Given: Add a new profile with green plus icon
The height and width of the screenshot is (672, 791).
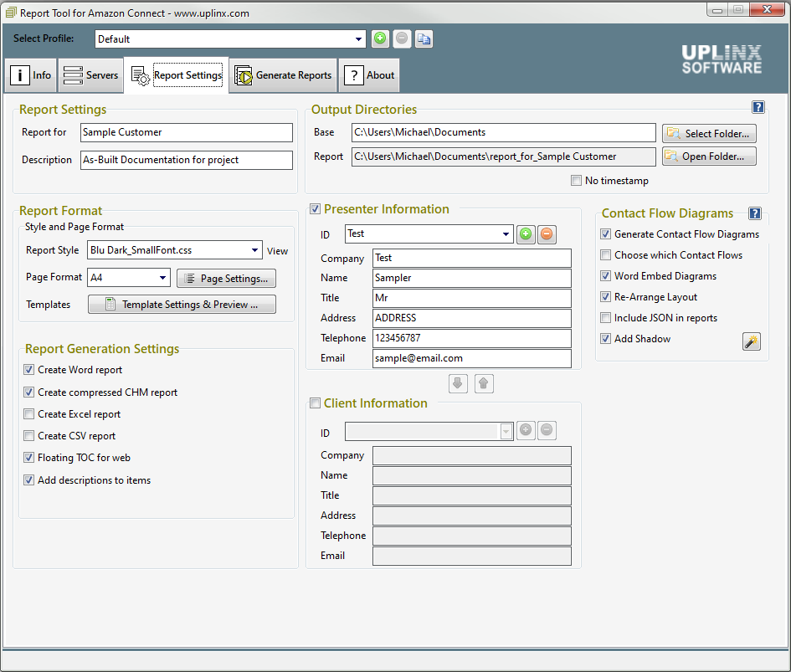Looking at the screenshot, I should point(380,38).
